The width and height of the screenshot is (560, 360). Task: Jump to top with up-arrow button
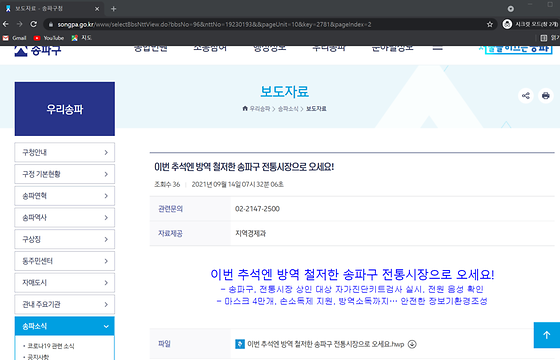point(547,335)
